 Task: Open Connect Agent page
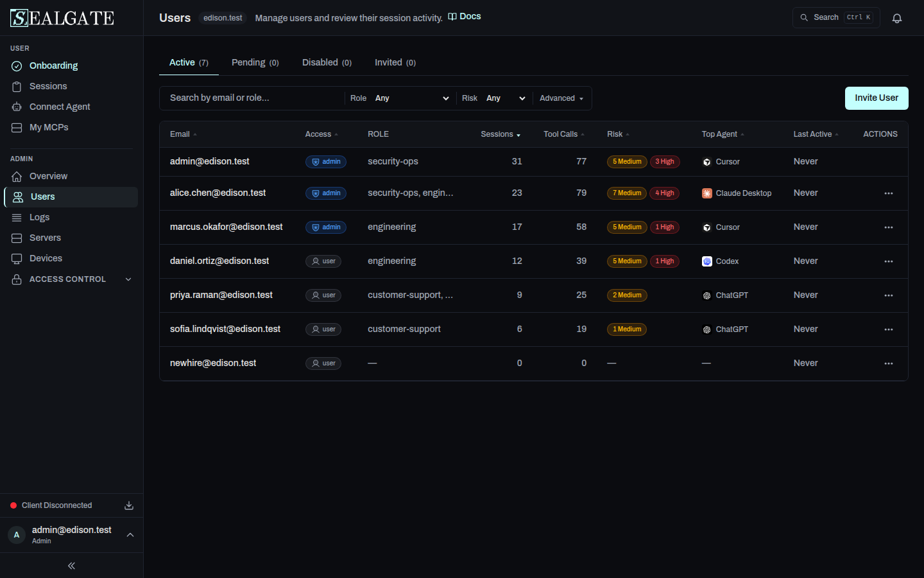tap(71, 107)
